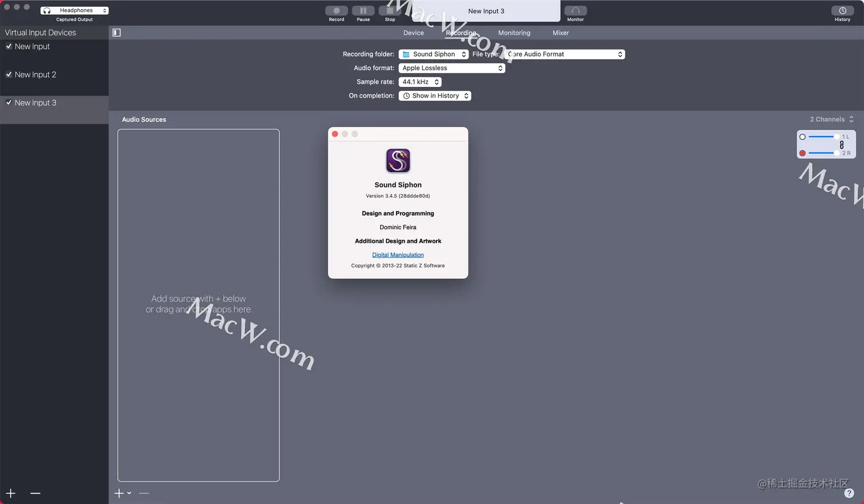Select New Input 3 in device list
The image size is (864, 504).
pyautogui.click(x=54, y=110)
